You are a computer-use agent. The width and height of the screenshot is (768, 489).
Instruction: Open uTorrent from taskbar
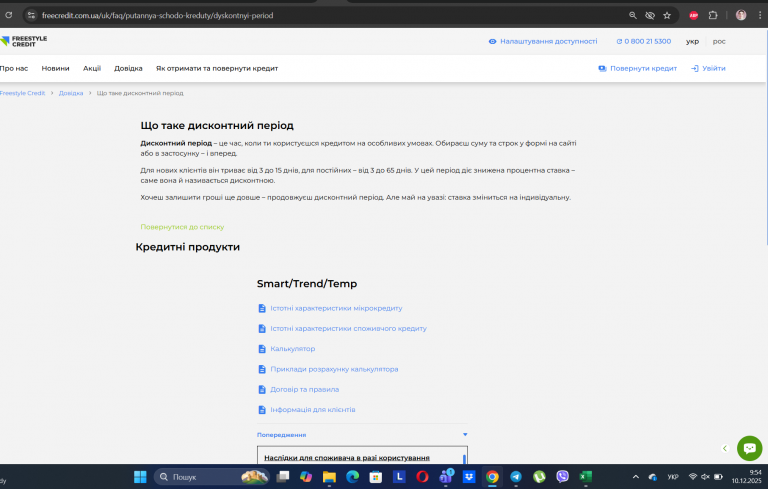click(x=539, y=477)
